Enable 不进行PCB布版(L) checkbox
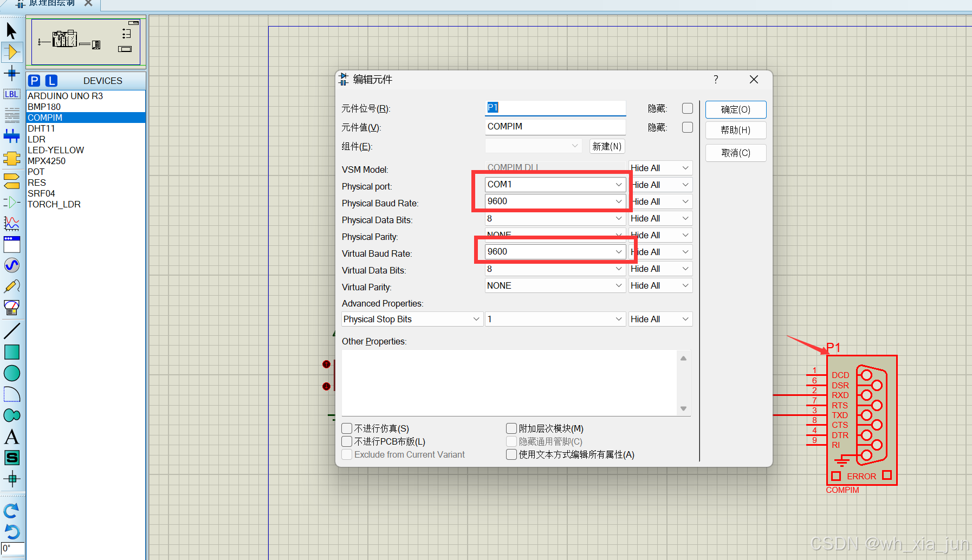 347,441
